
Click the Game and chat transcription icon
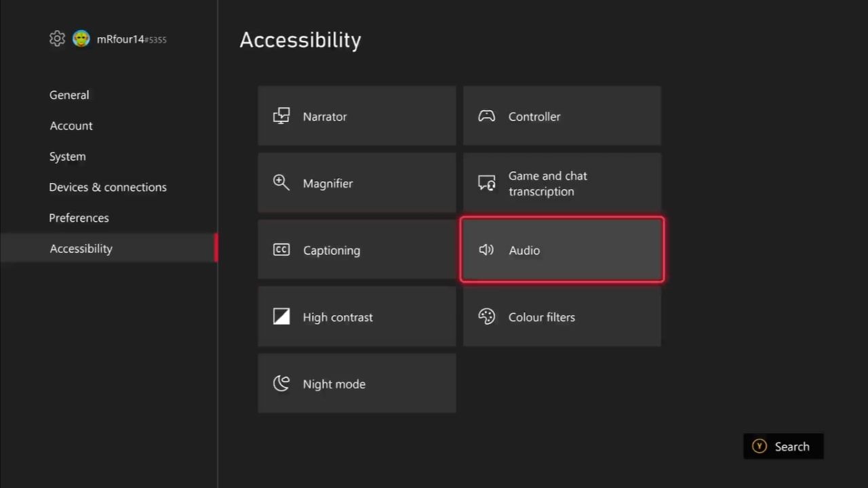(487, 183)
